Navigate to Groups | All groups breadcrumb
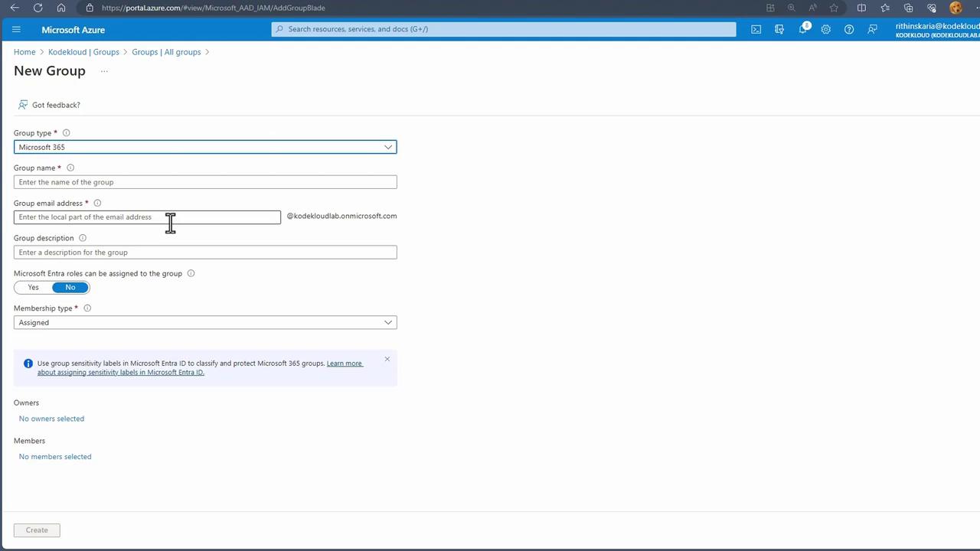 [166, 52]
